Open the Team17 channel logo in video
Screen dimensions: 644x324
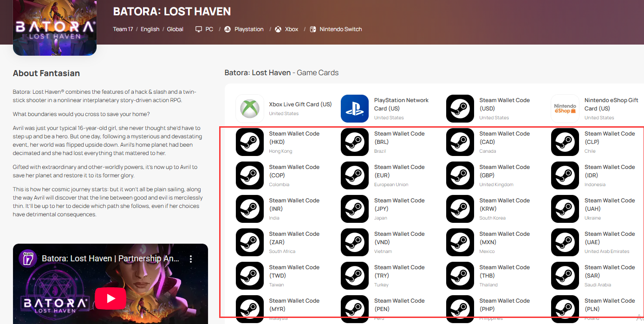(x=28, y=259)
